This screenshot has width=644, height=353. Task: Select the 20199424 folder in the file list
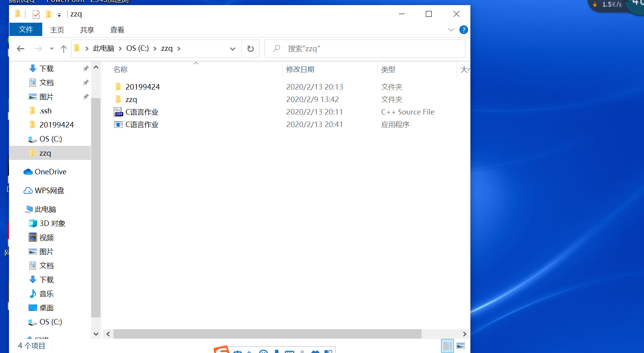coord(143,87)
